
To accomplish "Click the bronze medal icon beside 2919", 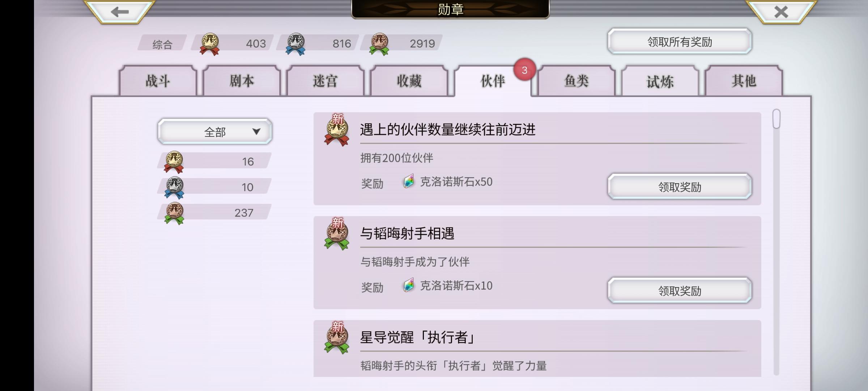I will click(x=379, y=44).
